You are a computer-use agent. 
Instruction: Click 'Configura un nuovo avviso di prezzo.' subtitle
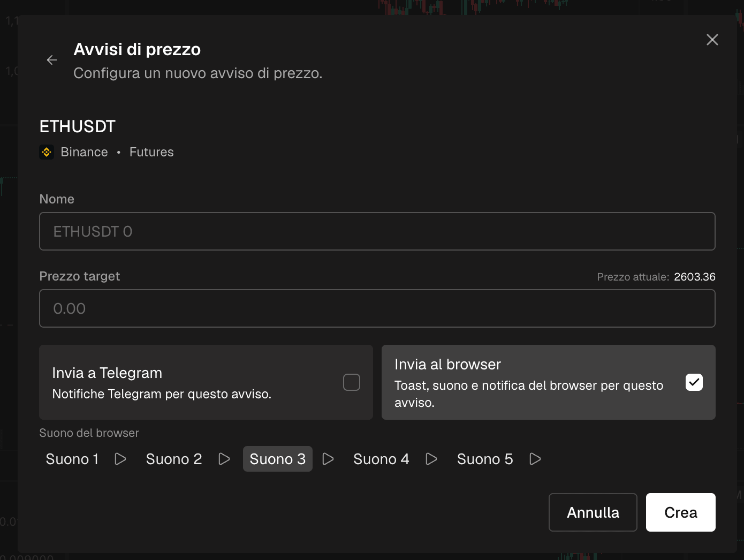point(198,73)
